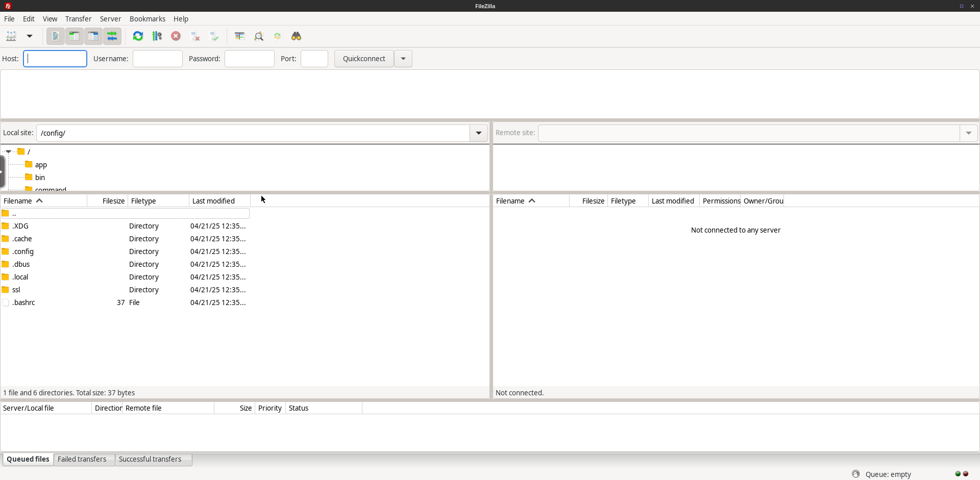Toggle directory comparison icon

pos(259,36)
